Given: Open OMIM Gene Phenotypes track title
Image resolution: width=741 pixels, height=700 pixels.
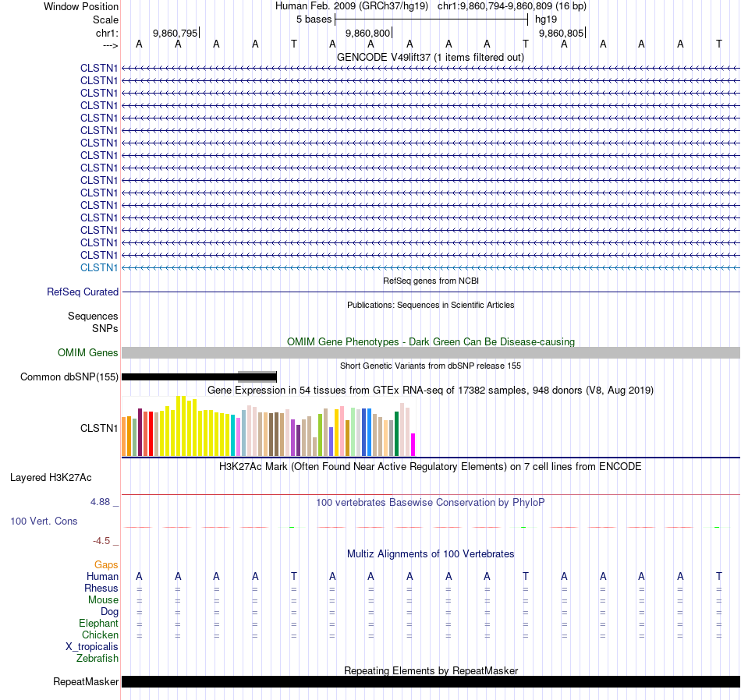Looking at the screenshot, I should 431,341.
